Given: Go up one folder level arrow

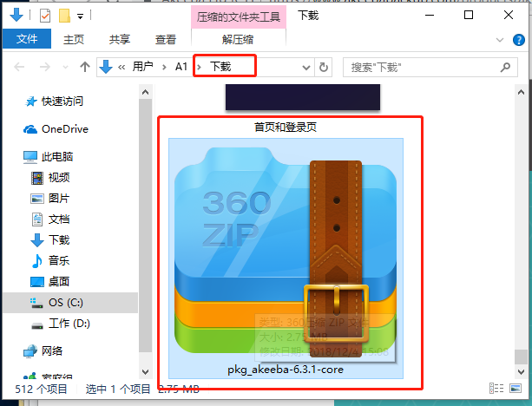Looking at the screenshot, I should 85,67.
